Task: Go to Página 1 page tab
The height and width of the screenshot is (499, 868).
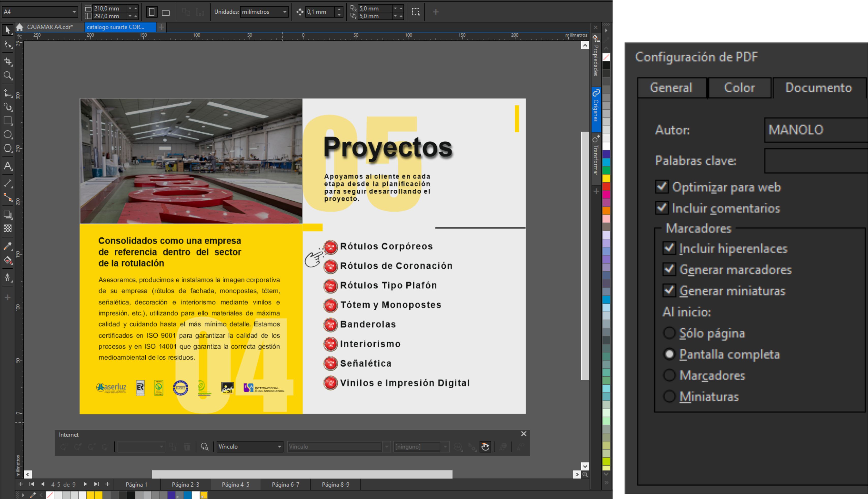Action: click(136, 485)
